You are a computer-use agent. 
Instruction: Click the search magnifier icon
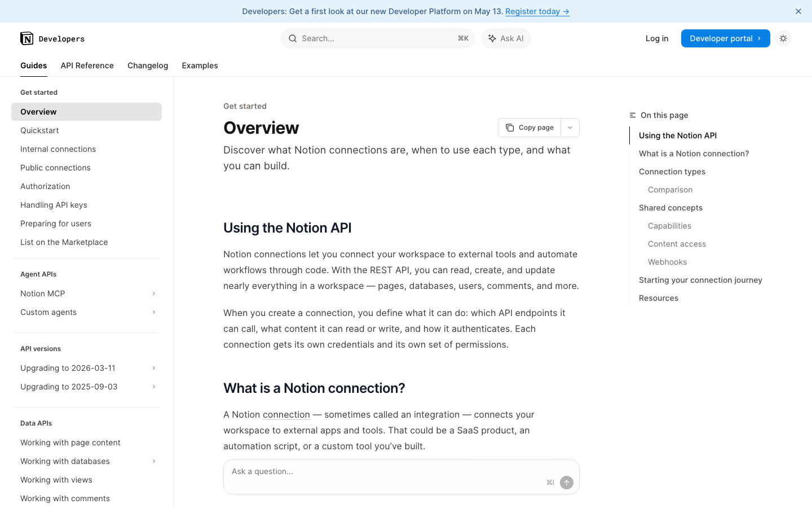[293, 38]
